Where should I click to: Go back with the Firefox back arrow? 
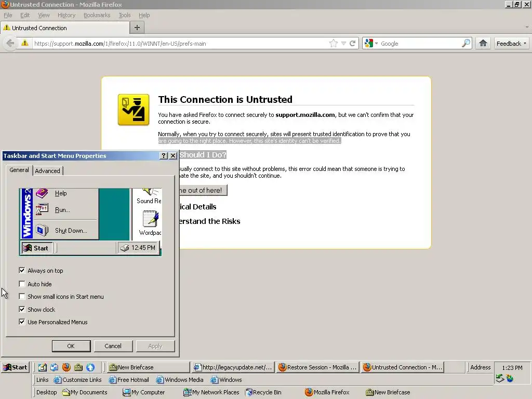pyautogui.click(x=10, y=44)
